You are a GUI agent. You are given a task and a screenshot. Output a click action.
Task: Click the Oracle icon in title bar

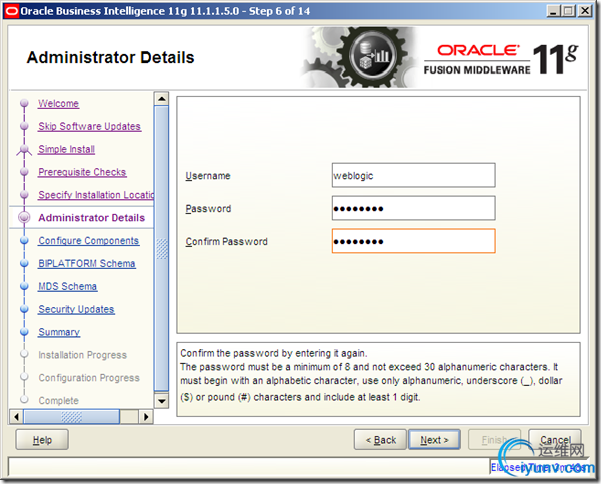[x=11, y=11]
